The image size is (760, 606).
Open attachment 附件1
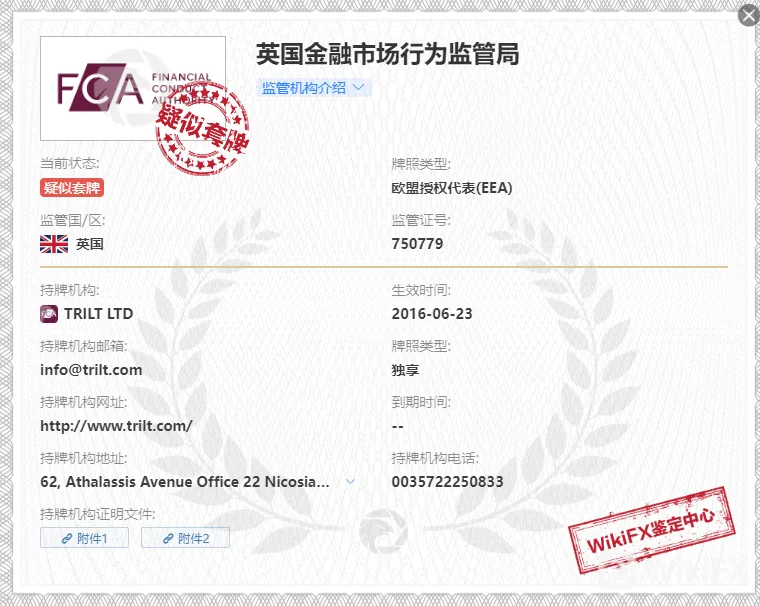pyautogui.click(x=84, y=538)
